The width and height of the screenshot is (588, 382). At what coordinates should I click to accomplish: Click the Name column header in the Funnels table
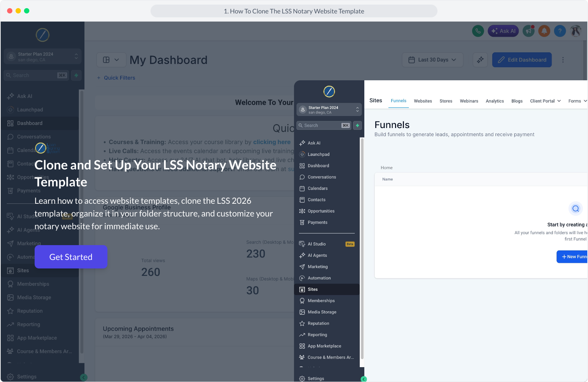387,179
